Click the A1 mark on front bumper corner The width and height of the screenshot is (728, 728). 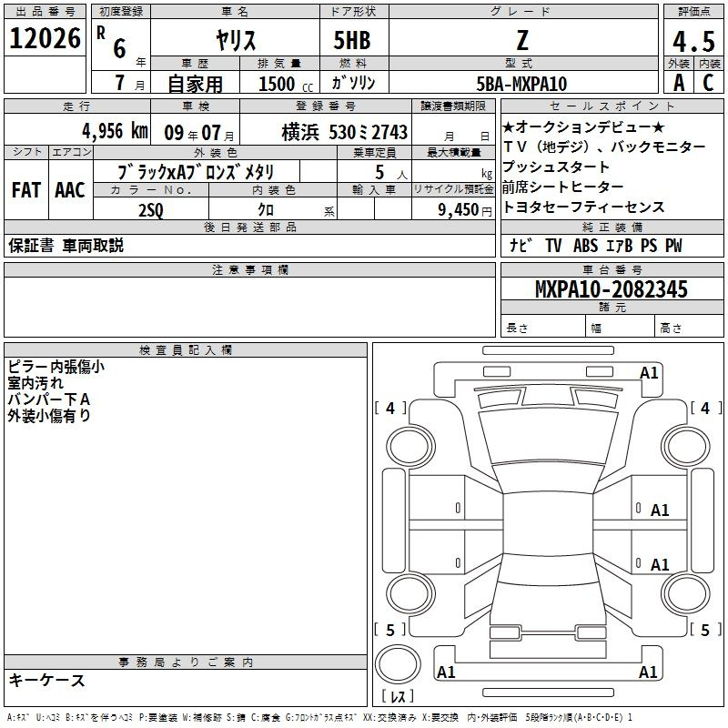[649, 373]
